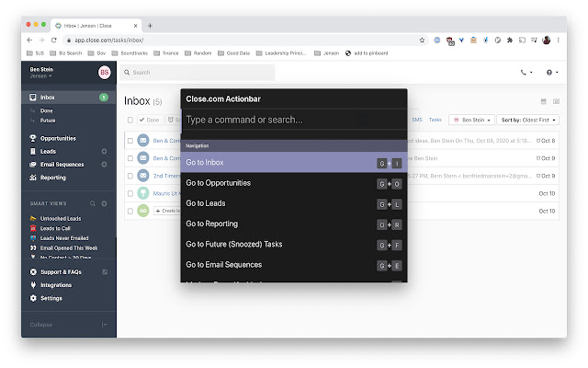Type in the Actionbar command field
The width and height of the screenshot is (588, 368).
pyautogui.click(x=294, y=120)
